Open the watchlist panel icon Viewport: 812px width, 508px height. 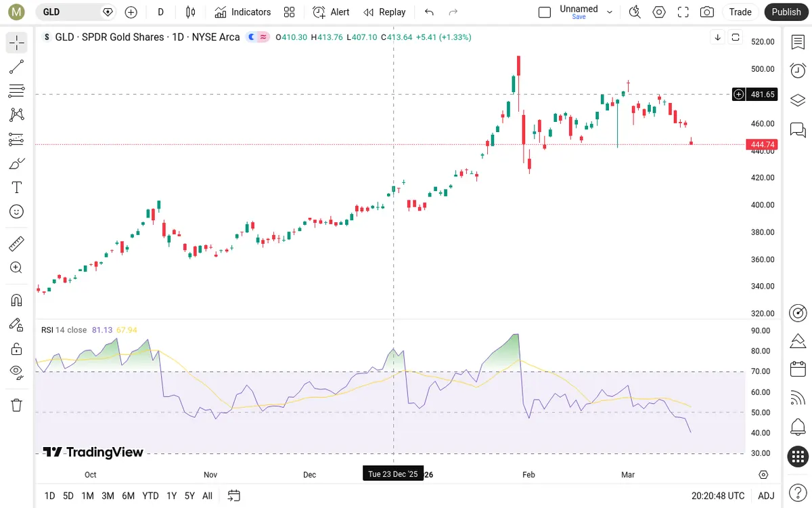point(798,43)
